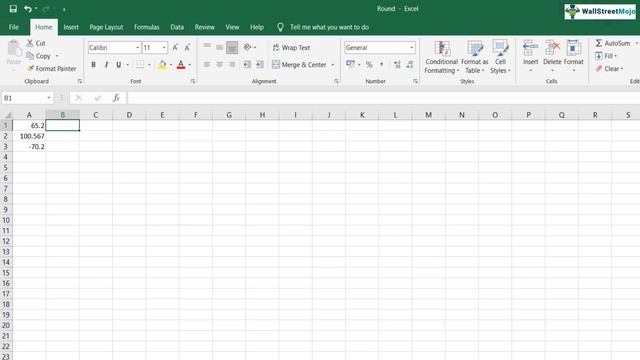Click the Cut scissors button
Screen dimensions: 640x360
click(x=36, y=43)
